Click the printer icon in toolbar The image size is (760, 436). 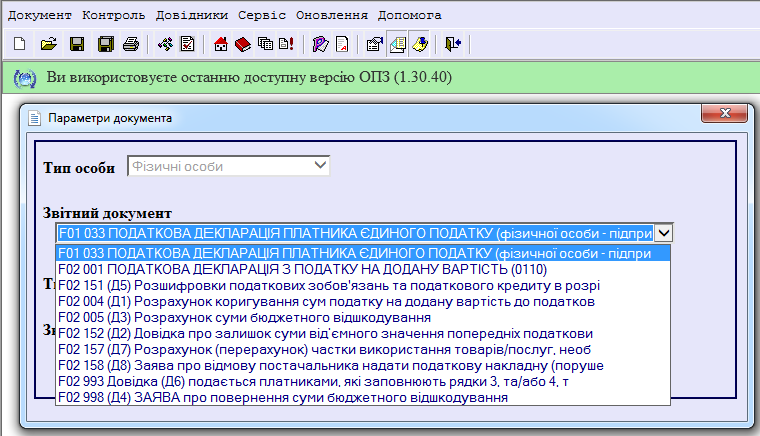coord(130,44)
